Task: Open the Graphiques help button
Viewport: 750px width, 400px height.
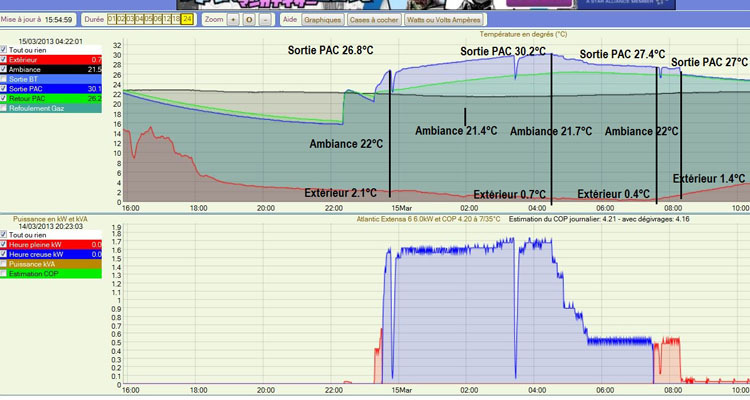Action: tap(322, 19)
